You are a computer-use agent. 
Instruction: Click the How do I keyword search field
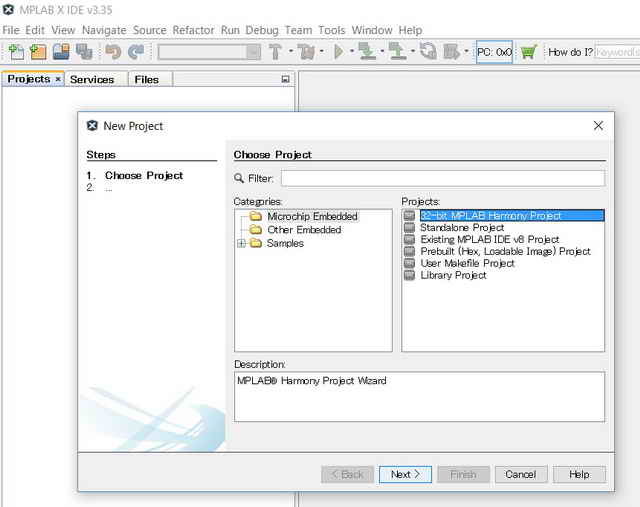[x=617, y=52]
